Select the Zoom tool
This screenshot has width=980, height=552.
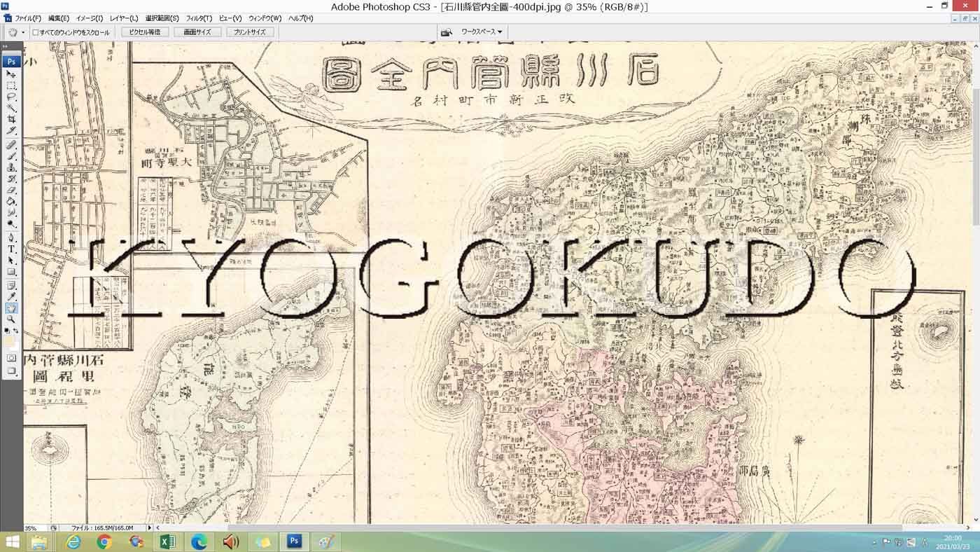coord(11,319)
